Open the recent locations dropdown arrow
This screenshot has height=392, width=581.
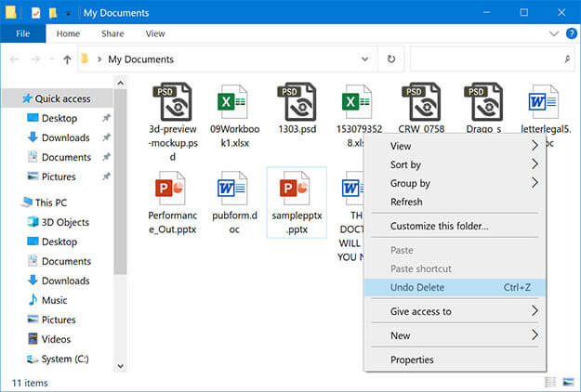(x=52, y=59)
